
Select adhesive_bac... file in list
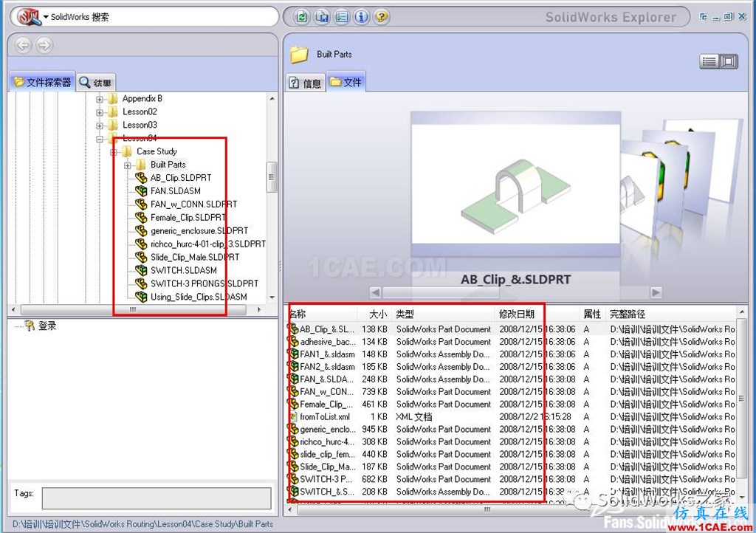[327, 342]
